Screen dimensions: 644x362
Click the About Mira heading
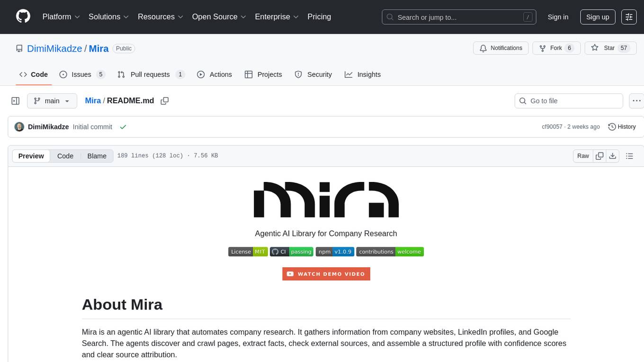(122, 304)
